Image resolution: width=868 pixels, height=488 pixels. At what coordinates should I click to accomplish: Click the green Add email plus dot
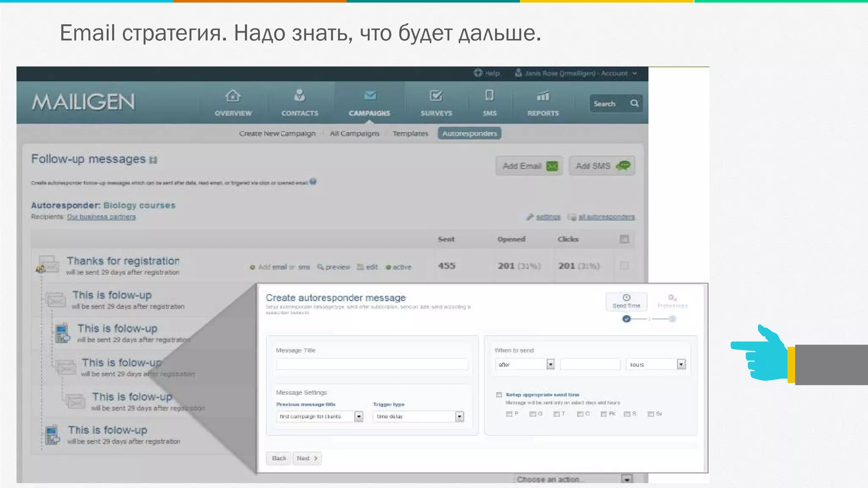coord(253,267)
